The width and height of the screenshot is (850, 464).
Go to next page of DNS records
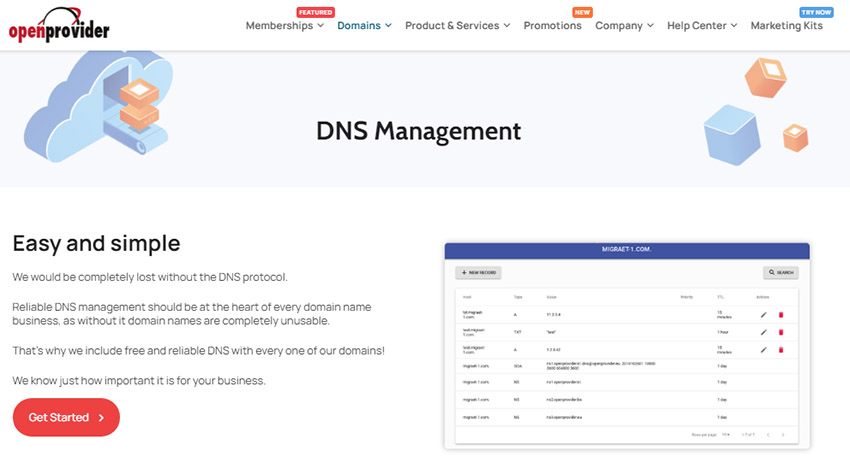782,435
